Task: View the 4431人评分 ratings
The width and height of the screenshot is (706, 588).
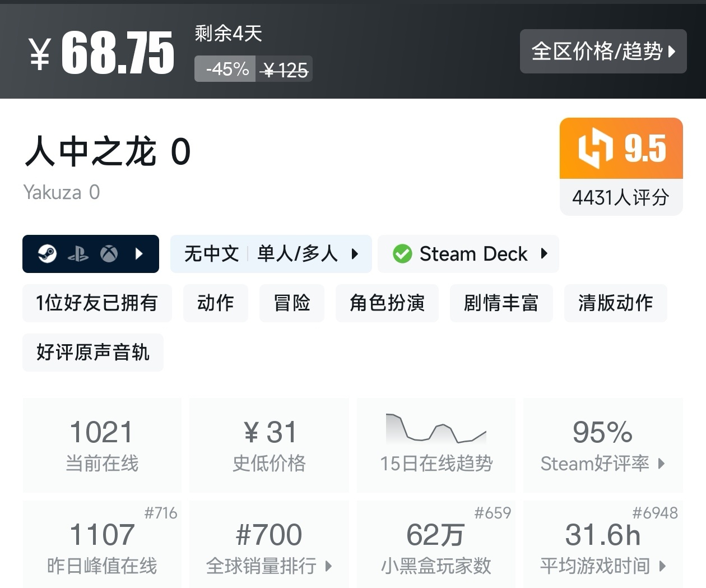Action: click(620, 197)
